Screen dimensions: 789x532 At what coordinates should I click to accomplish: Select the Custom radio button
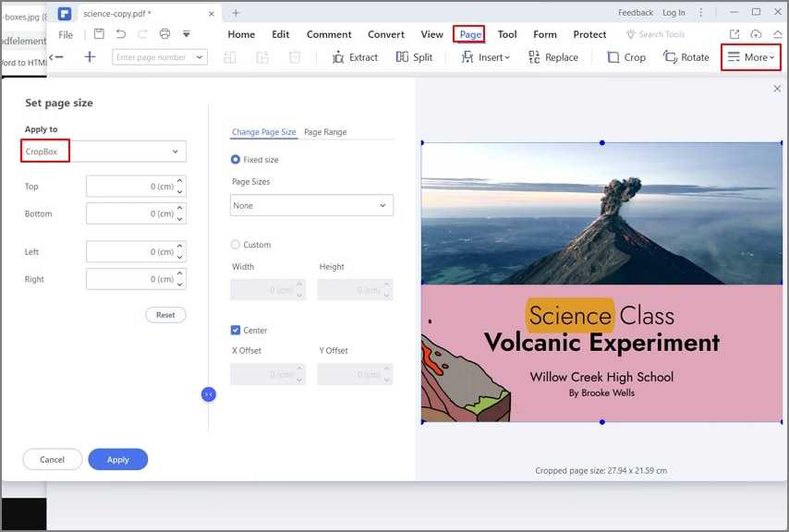(235, 245)
